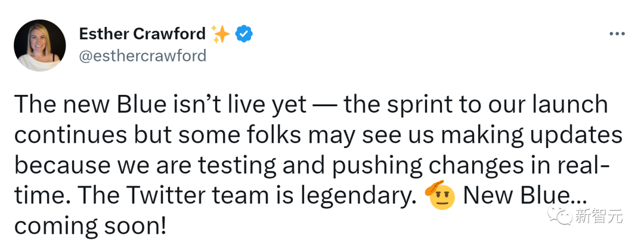Open the three-dot more options menu
The image size is (644, 244).
pos(616,34)
